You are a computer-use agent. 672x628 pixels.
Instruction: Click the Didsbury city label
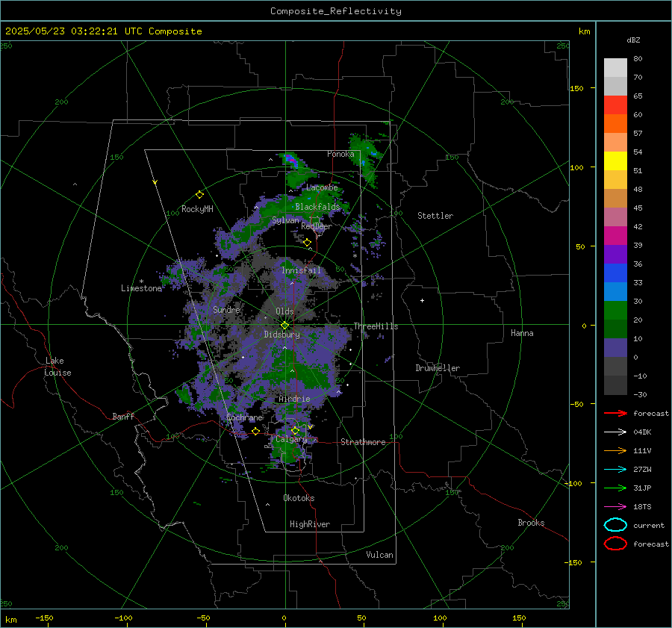(x=281, y=335)
